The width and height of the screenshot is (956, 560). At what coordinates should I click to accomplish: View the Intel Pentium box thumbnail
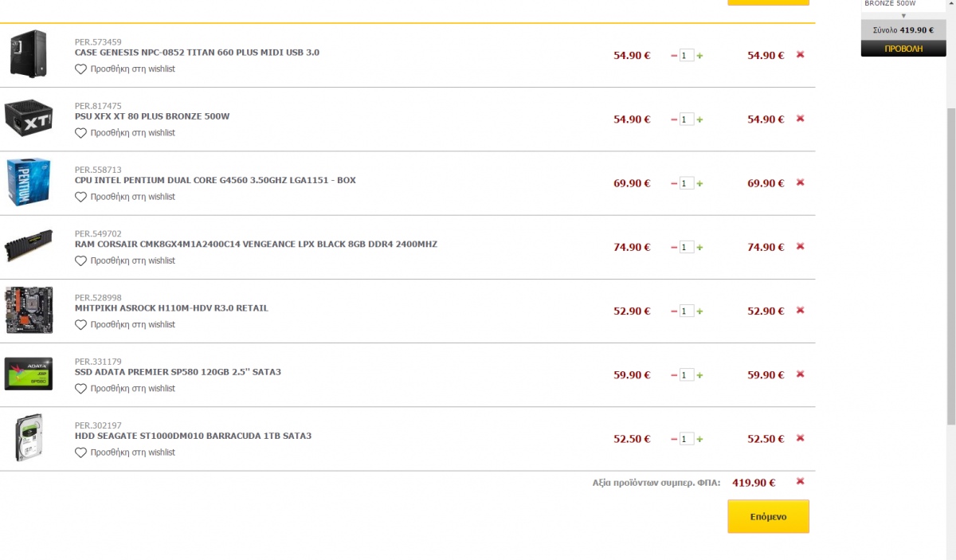click(x=29, y=182)
